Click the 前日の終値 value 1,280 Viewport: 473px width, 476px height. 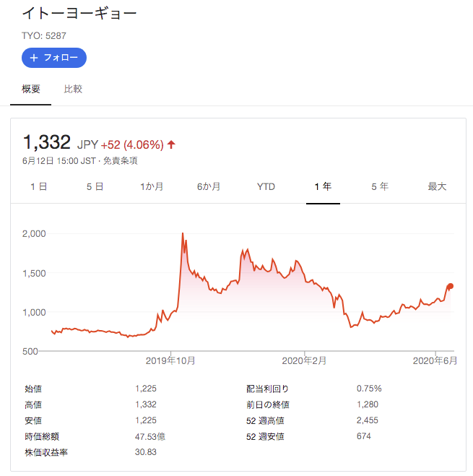point(368,404)
